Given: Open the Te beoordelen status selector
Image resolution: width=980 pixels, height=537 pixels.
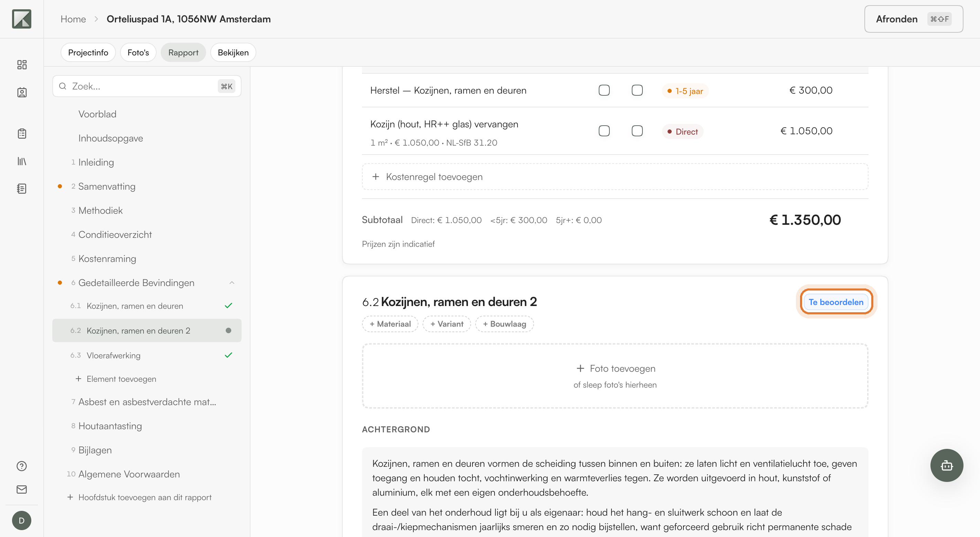Looking at the screenshot, I should (836, 302).
